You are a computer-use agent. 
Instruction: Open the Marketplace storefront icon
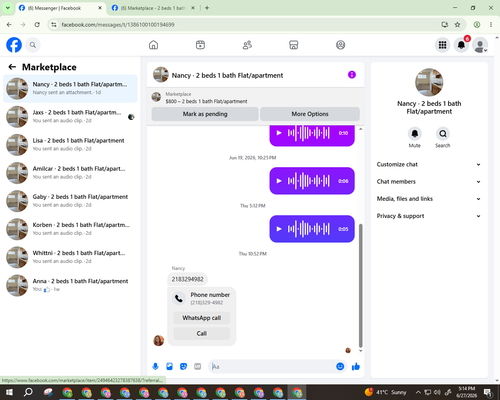click(294, 45)
